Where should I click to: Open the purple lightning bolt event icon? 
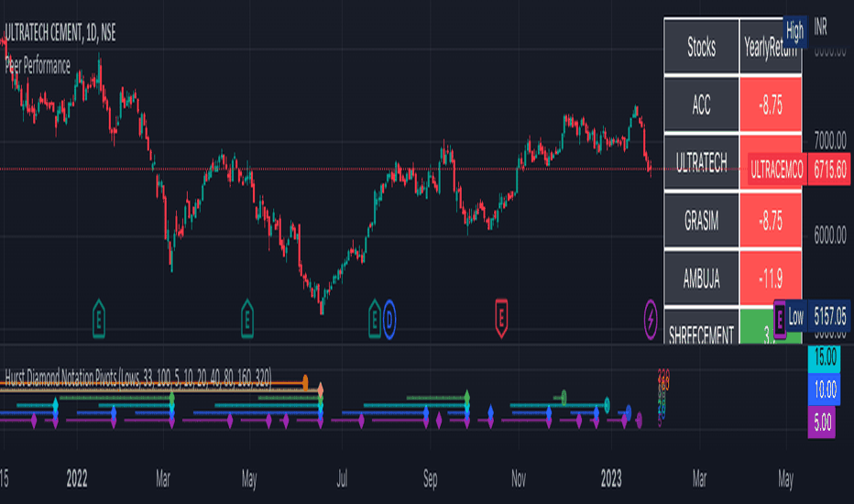(651, 319)
